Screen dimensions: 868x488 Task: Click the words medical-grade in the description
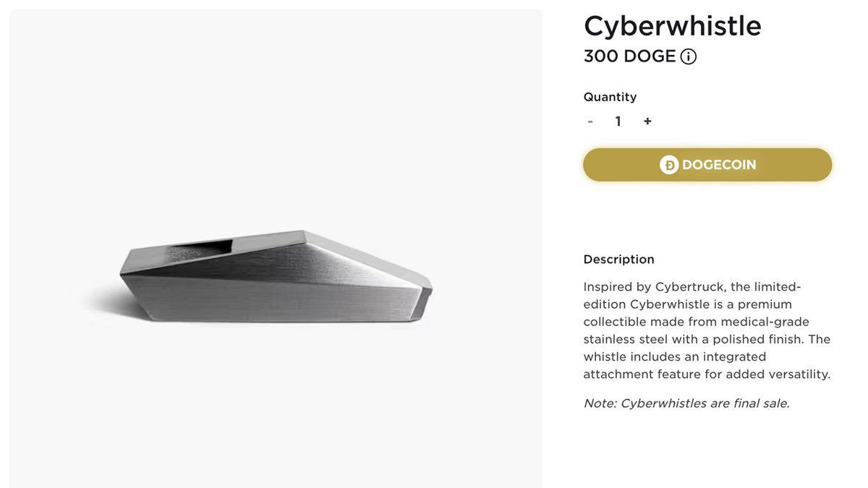click(765, 322)
